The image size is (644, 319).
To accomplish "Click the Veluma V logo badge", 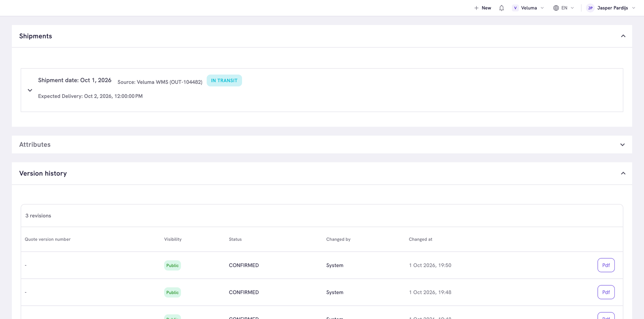I will point(515,8).
